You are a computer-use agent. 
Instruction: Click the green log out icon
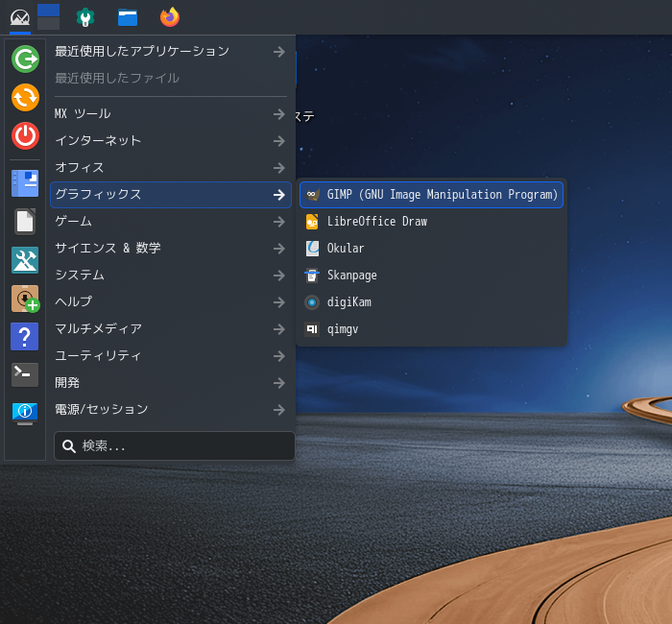click(x=25, y=60)
